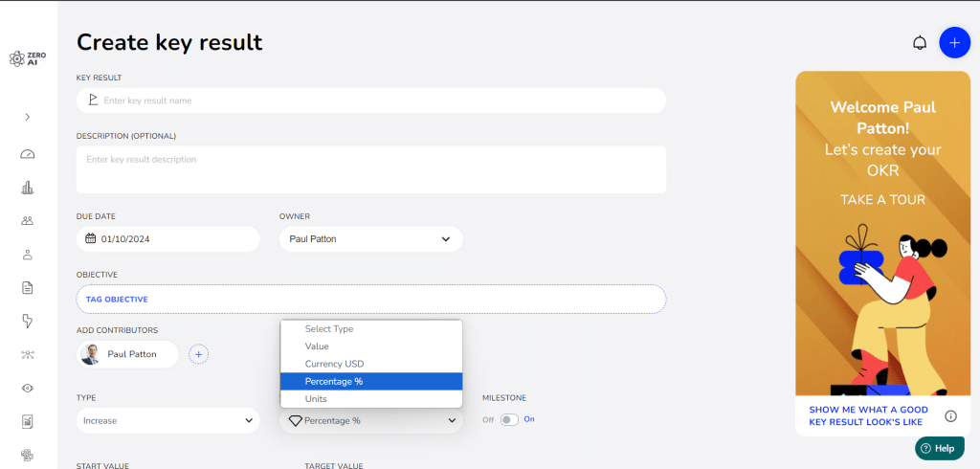Click the lightning bolt icon in sidebar
The width and height of the screenshot is (980, 469).
point(28,321)
